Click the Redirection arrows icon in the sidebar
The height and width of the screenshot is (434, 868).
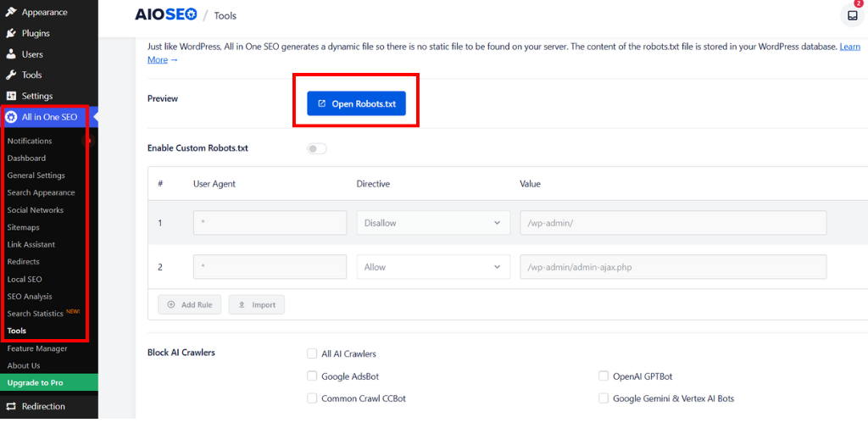tap(10, 406)
